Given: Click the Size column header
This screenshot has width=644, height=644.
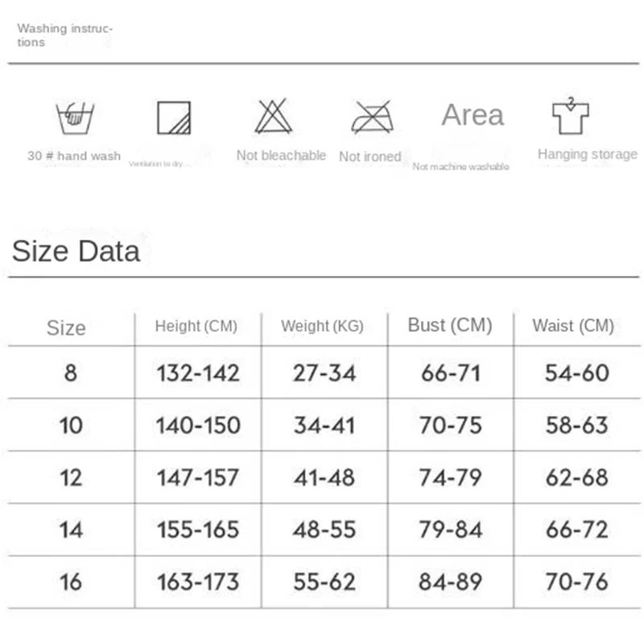Looking at the screenshot, I should 66,328.
